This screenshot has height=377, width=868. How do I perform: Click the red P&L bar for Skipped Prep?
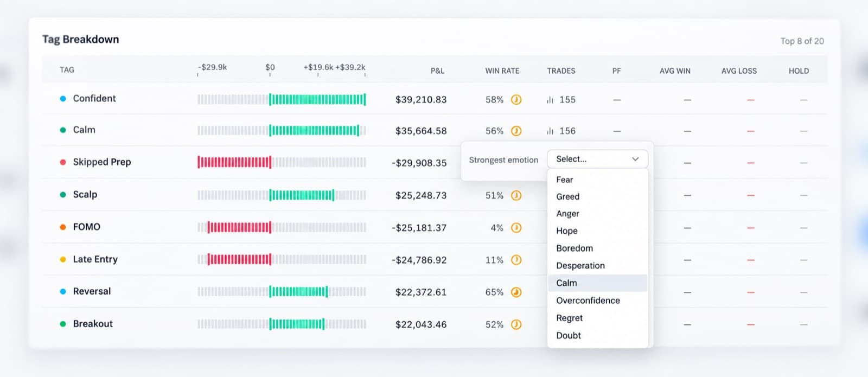click(x=234, y=162)
